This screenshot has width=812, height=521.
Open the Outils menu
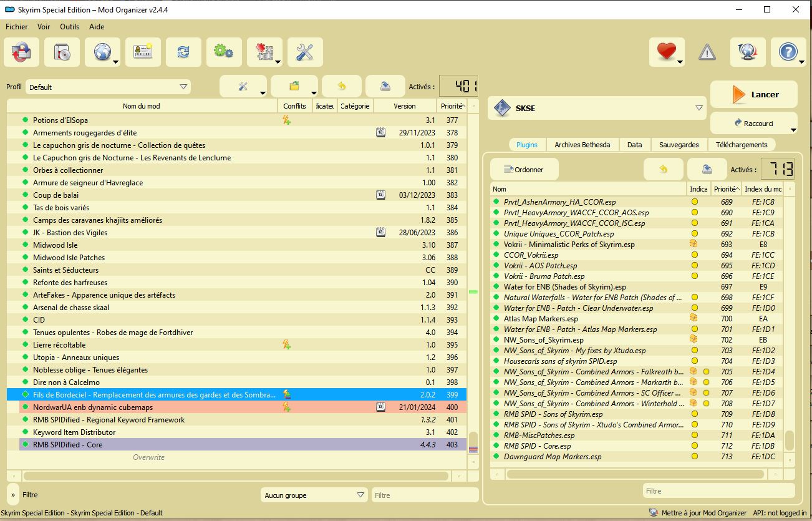69,27
